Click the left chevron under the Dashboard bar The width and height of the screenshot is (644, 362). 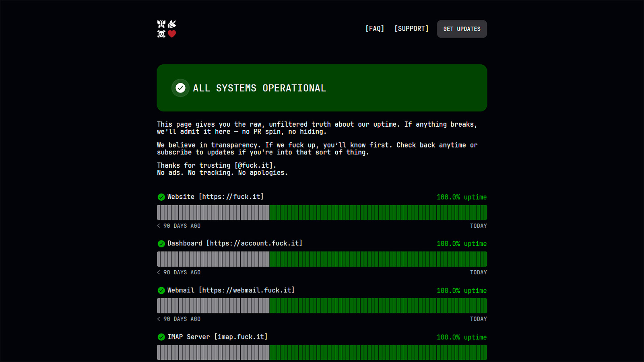coord(159,273)
